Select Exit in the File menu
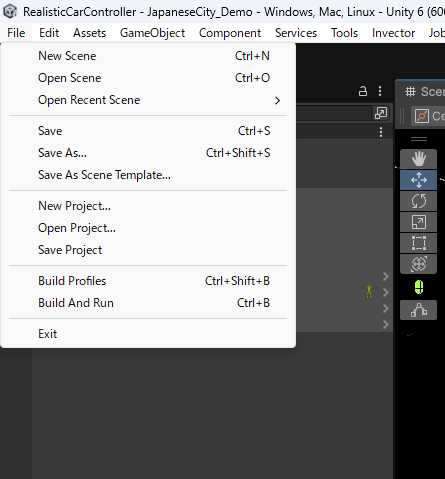The width and height of the screenshot is (445, 479). 148,334
